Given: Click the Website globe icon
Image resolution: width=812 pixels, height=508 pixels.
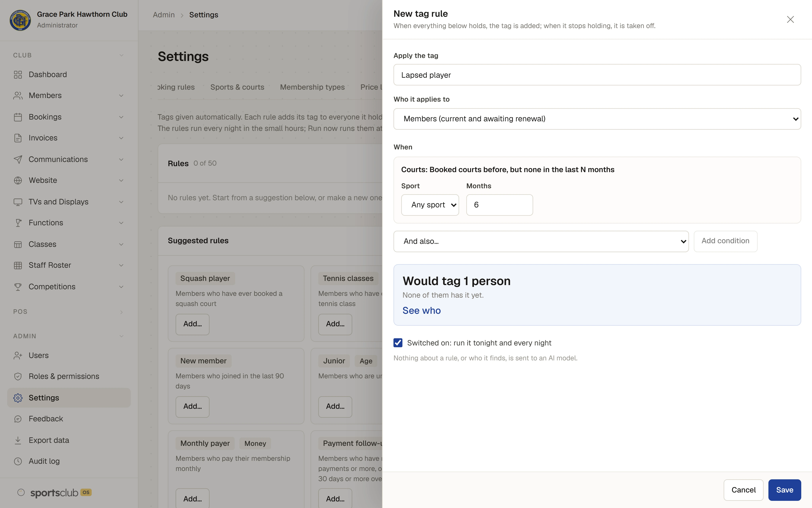Looking at the screenshot, I should (x=18, y=180).
